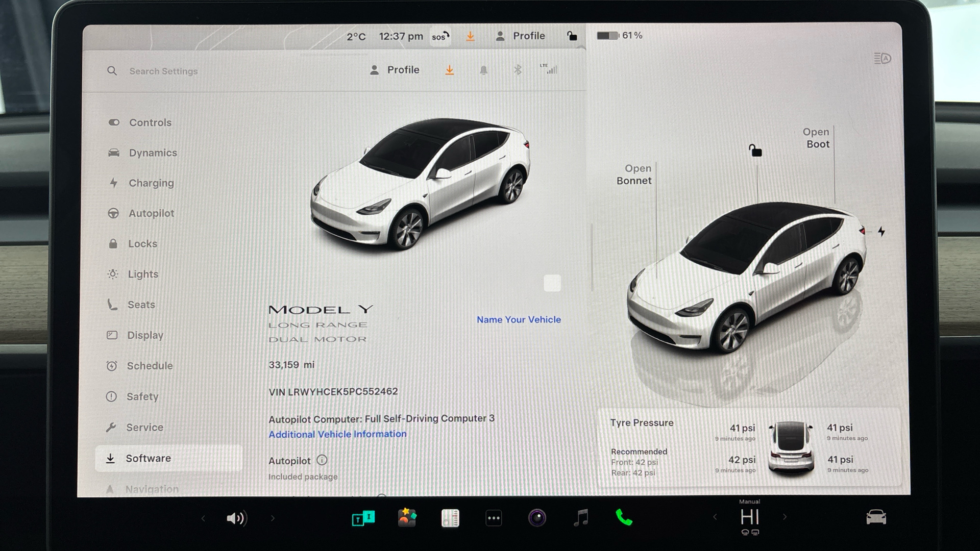Open the dashcam camera app
This screenshot has height=551, width=980.
pyautogui.click(x=537, y=518)
